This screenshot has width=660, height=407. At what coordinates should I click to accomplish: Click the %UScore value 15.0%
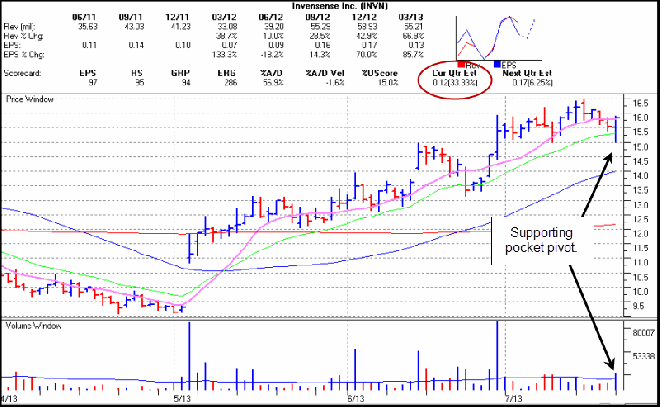(388, 82)
